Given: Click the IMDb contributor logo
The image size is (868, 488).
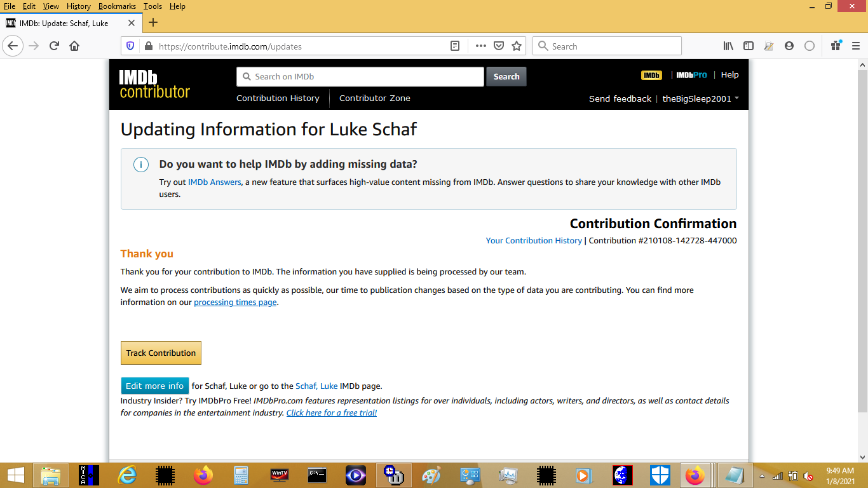Looking at the screenshot, I should (154, 85).
